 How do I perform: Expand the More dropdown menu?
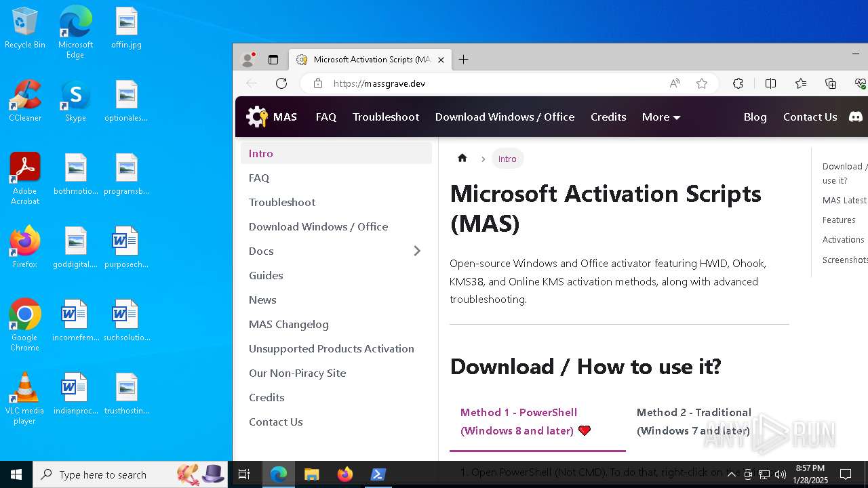click(661, 117)
